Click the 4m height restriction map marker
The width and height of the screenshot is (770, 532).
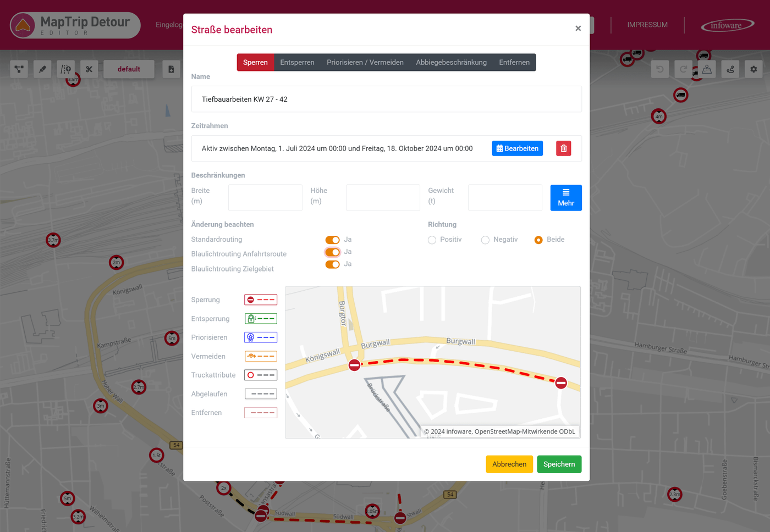coord(659,117)
